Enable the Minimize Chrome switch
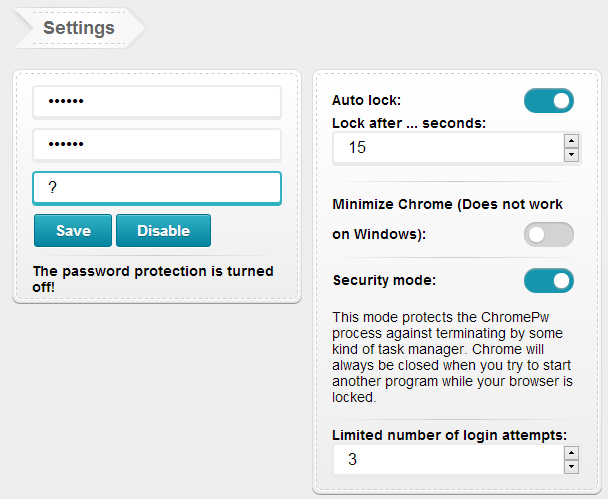 548,234
